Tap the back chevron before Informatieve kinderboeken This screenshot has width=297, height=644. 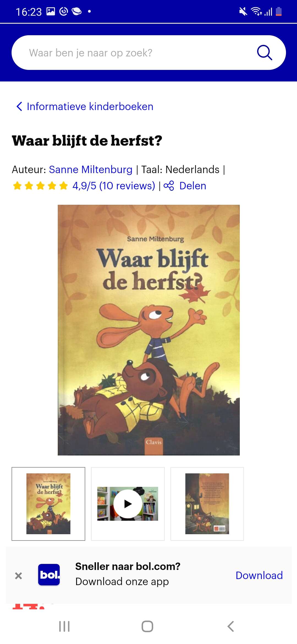click(19, 107)
